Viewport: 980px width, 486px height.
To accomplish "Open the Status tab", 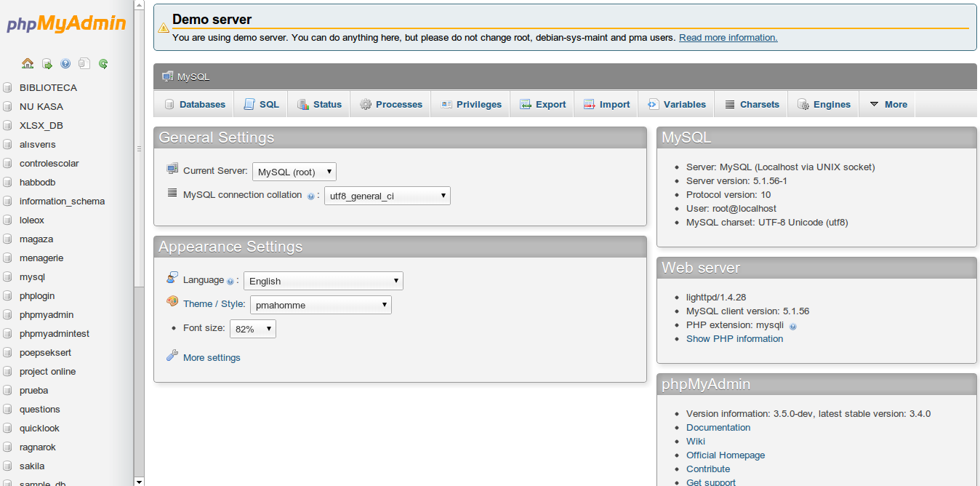I will coord(319,104).
